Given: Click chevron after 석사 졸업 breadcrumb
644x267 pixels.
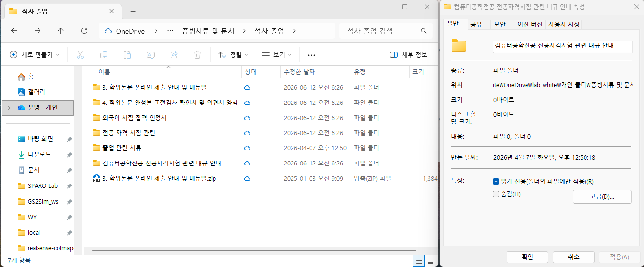Looking at the screenshot, I should pyautogui.click(x=294, y=31).
